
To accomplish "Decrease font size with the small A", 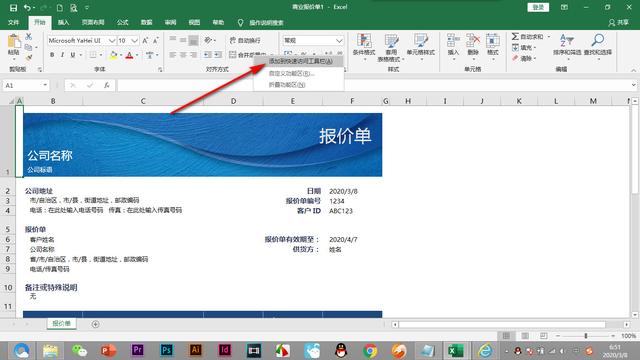I will pos(156,40).
